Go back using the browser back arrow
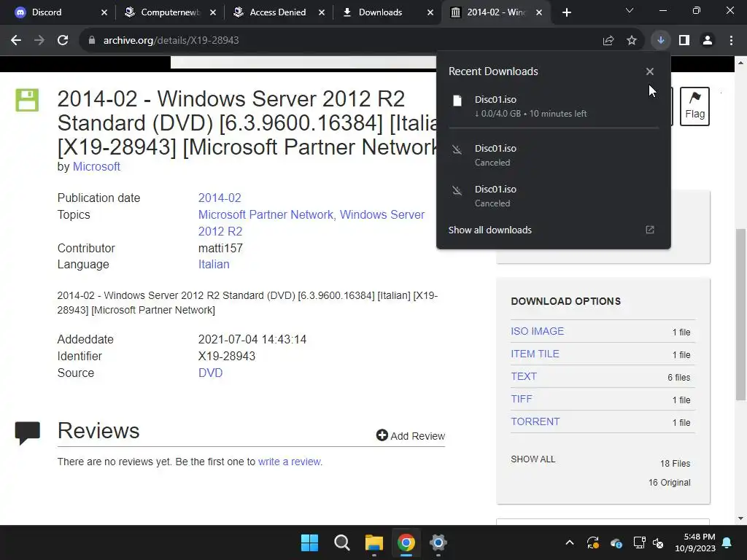Image resolution: width=747 pixels, height=560 pixels. click(x=16, y=41)
